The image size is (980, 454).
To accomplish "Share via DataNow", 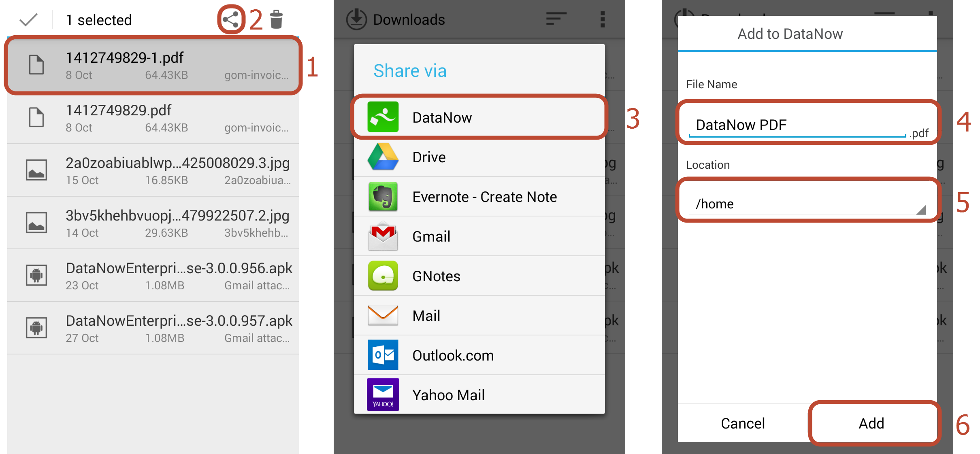I will pyautogui.click(x=479, y=117).
